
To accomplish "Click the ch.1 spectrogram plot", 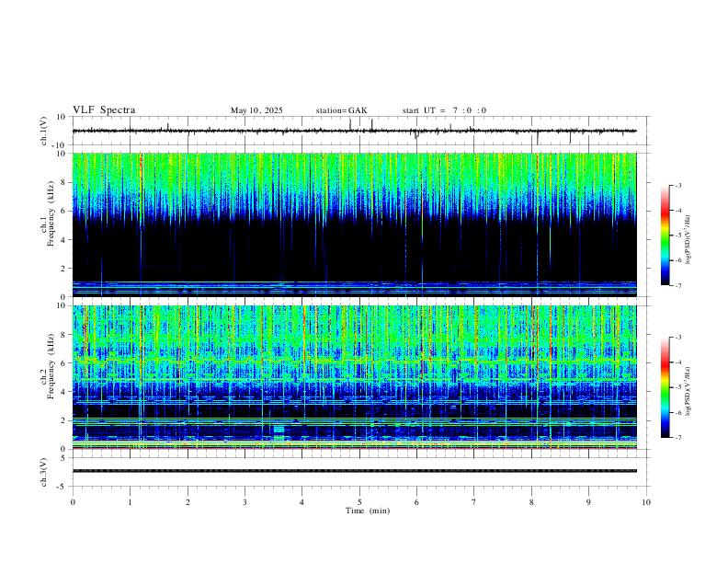I will 354,224.
